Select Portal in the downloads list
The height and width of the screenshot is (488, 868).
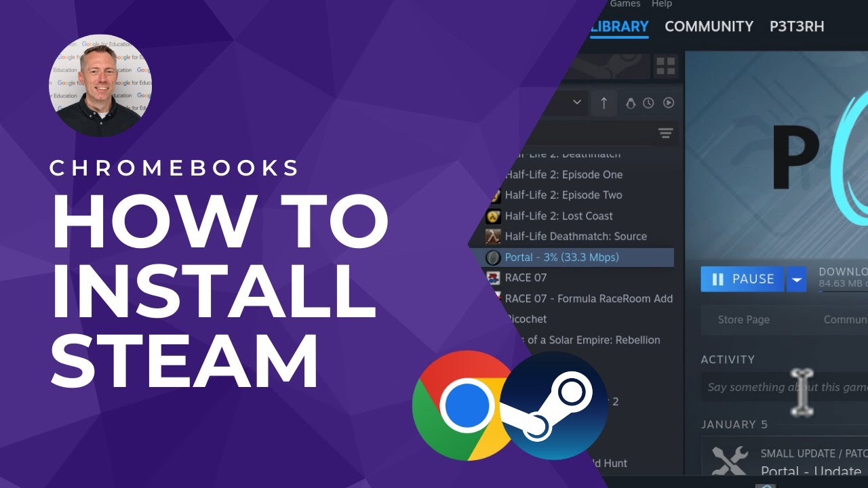(x=563, y=257)
